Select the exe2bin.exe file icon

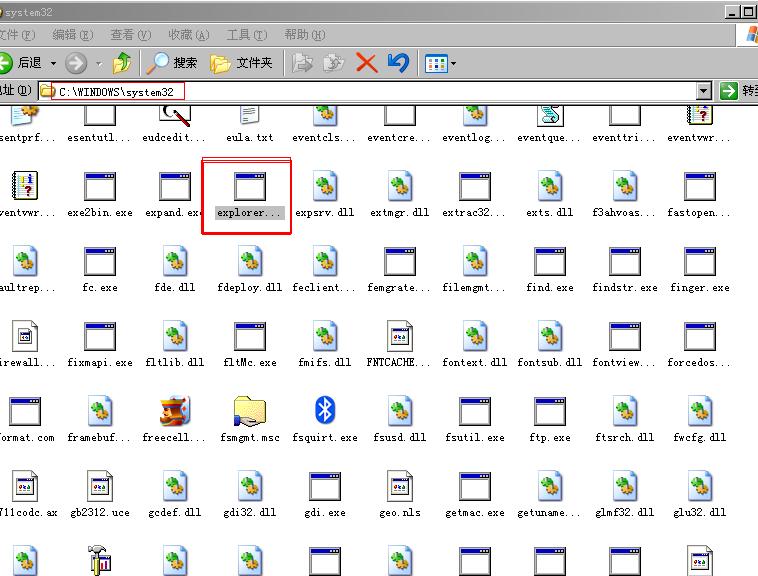100,186
